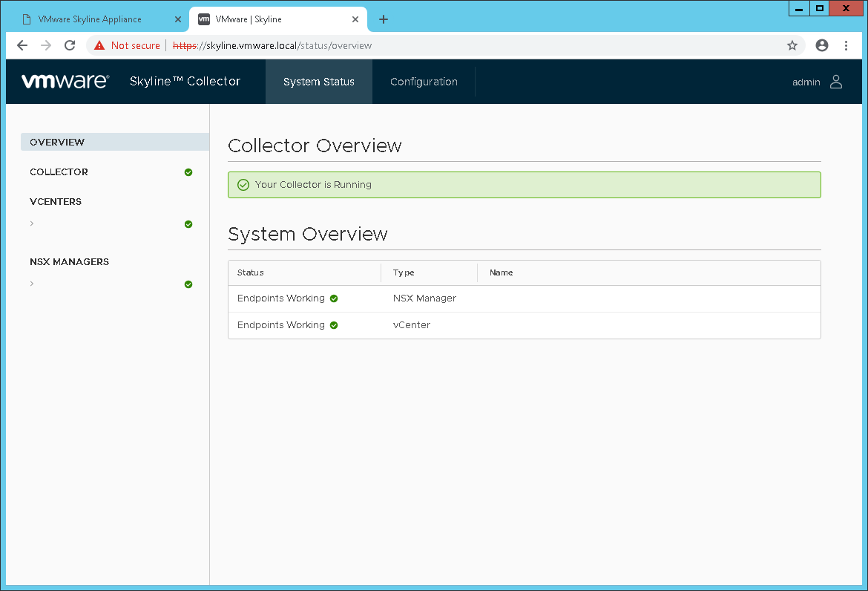
Task: Select the VMware | Skyline browser tab
Action: pos(278,19)
